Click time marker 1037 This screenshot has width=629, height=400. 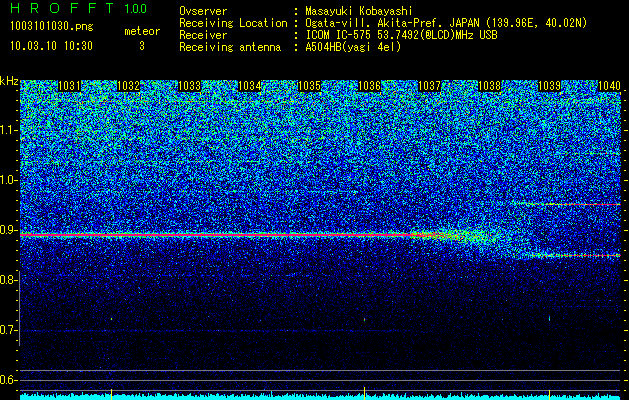point(429,86)
